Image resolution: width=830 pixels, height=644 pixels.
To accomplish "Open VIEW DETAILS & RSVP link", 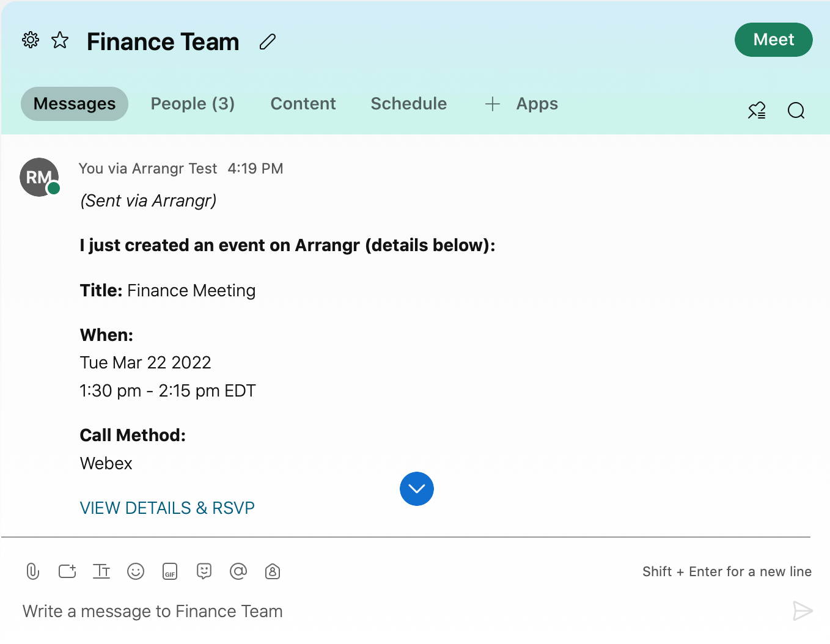I will tap(167, 508).
